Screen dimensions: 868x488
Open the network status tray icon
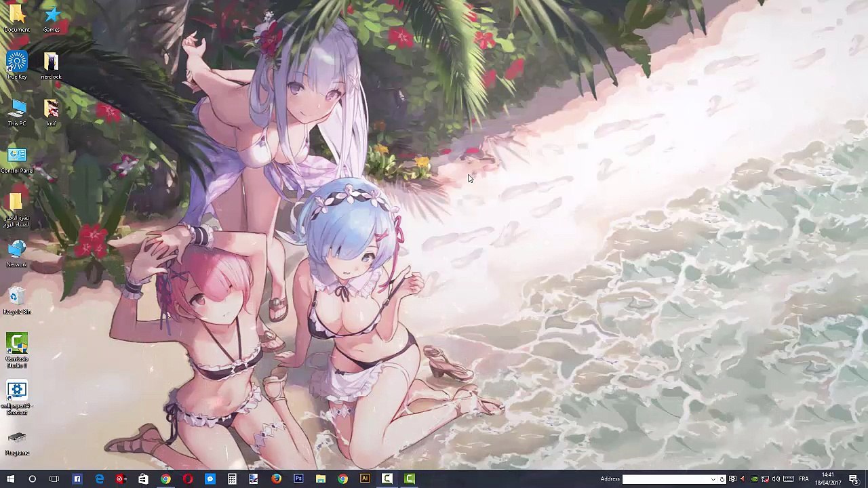765,479
